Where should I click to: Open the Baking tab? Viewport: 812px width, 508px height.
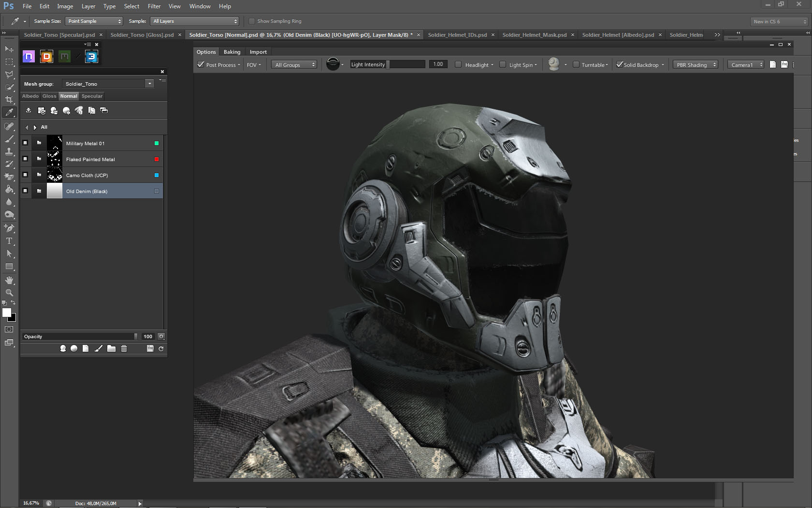pos(232,52)
